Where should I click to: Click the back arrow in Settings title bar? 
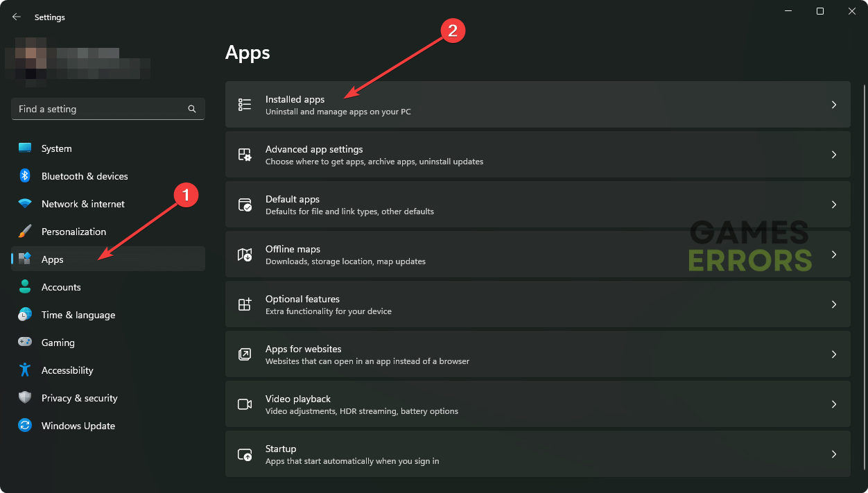click(17, 17)
